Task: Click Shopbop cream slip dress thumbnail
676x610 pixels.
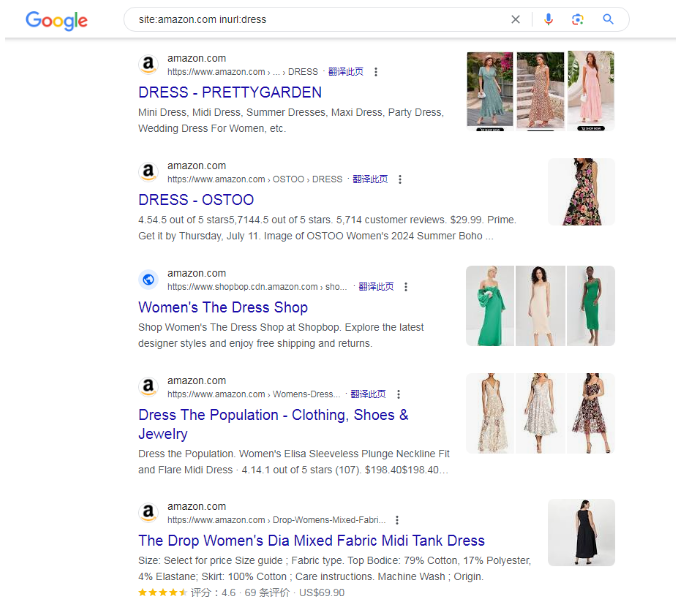Action: 541,306
